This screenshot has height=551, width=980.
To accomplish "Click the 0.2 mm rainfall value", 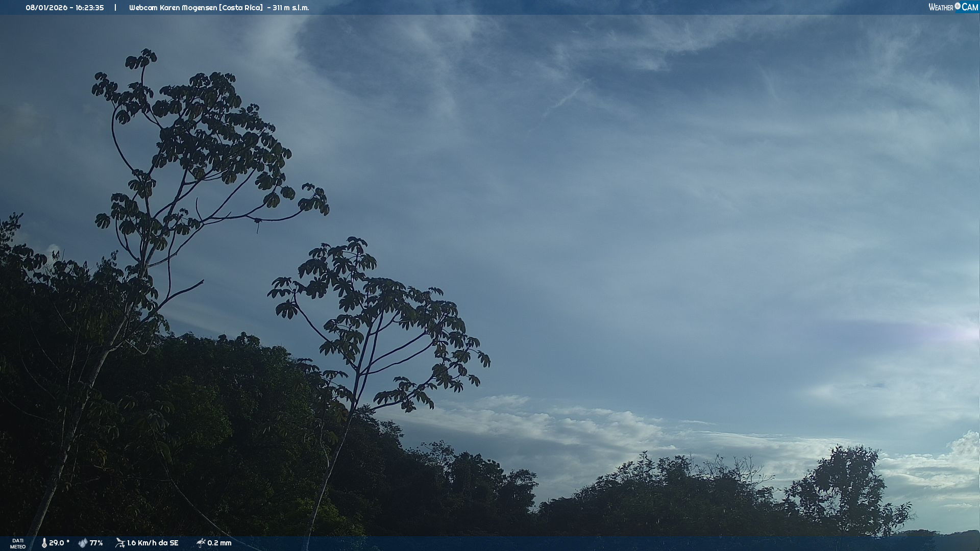I will (x=219, y=543).
